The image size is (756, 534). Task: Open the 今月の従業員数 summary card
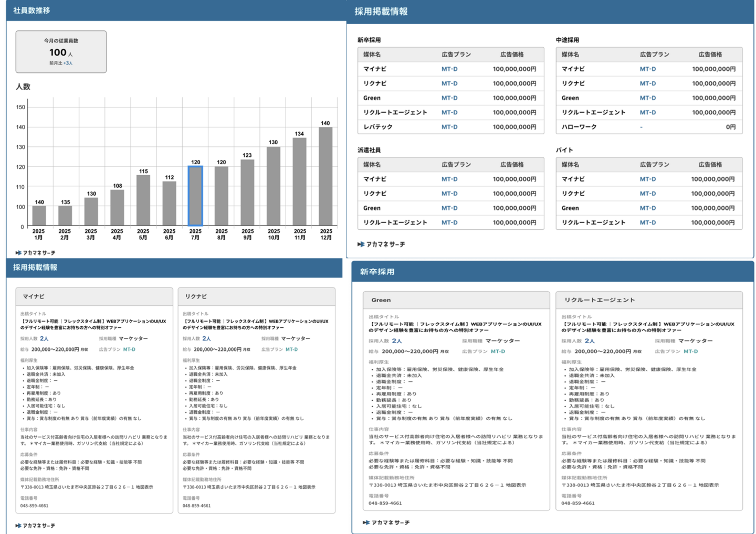61,51
